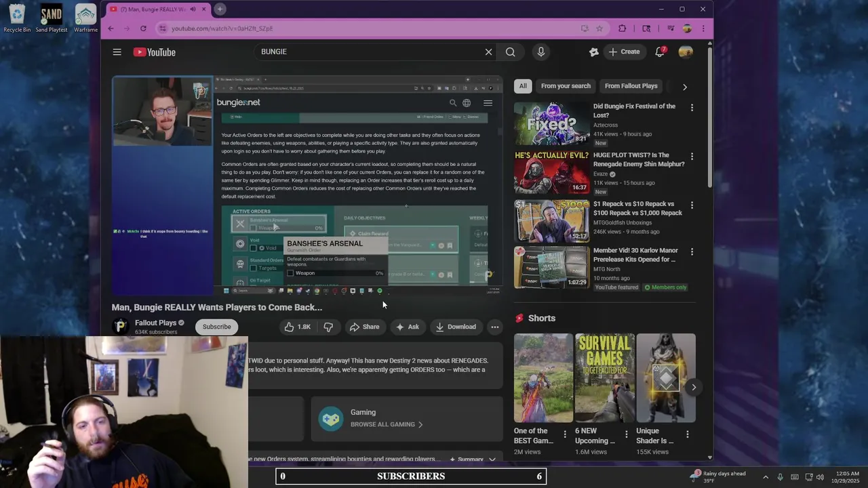Click the YouTube home logo

click(155, 52)
